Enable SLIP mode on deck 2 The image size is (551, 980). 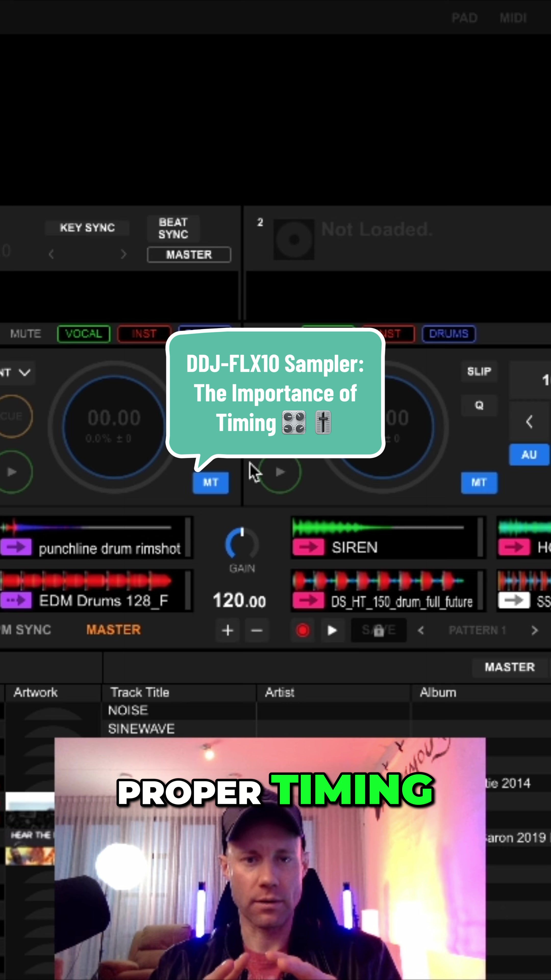point(479,371)
